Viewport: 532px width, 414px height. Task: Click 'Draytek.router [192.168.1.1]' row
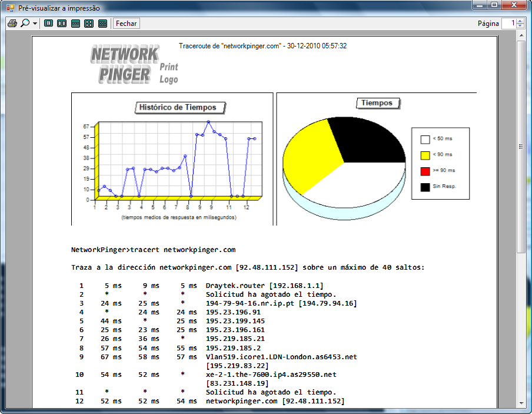(x=265, y=286)
